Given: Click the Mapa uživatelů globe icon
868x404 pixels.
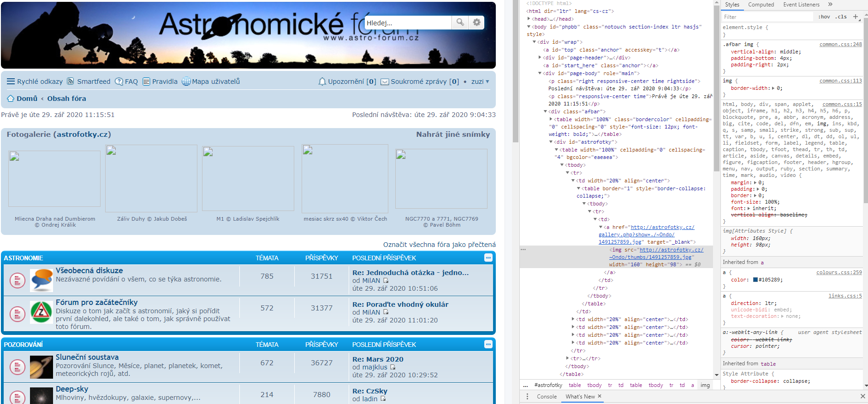Looking at the screenshot, I should pos(186,82).
